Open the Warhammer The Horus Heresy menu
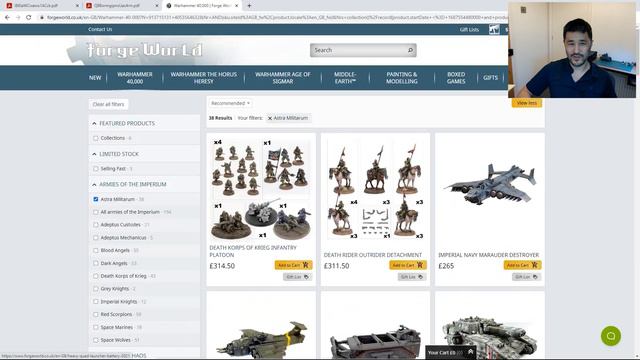Screen dimensions: 640x360 click(204, 78)
